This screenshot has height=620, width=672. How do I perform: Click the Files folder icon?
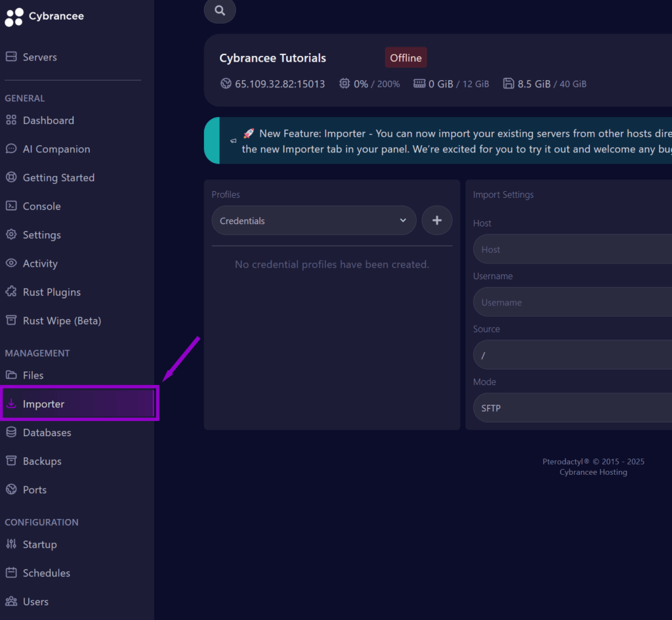pos(11,375)
